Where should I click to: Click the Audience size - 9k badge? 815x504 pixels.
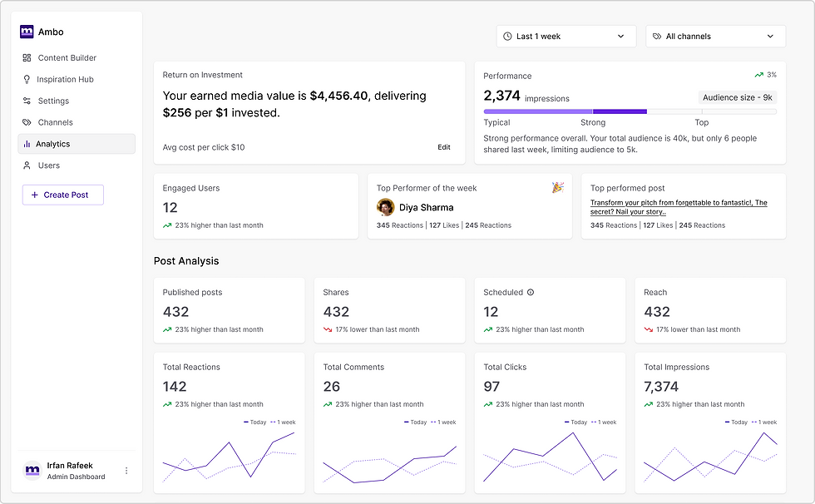(737, 97)
